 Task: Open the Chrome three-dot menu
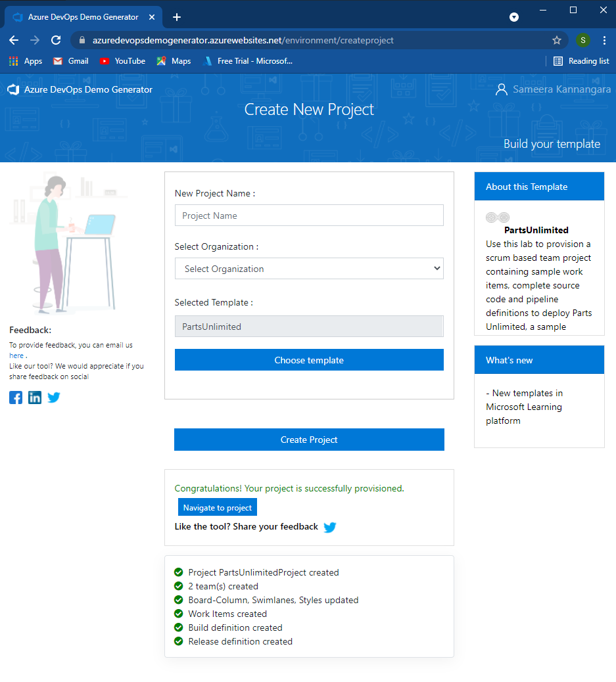604,39
